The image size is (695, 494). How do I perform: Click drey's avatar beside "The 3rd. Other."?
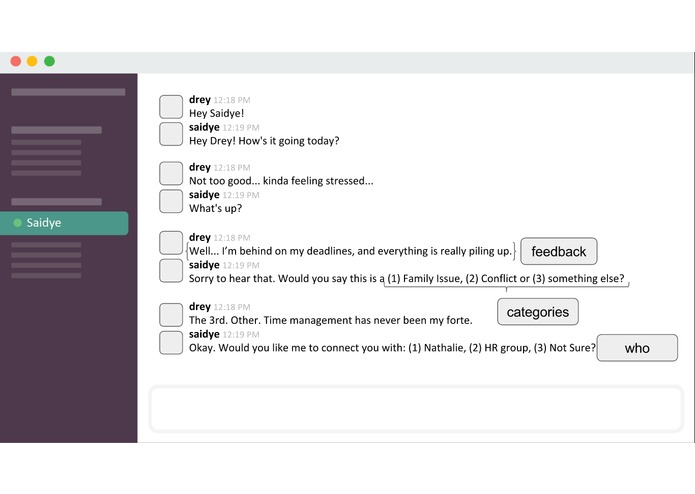[171, 315]
